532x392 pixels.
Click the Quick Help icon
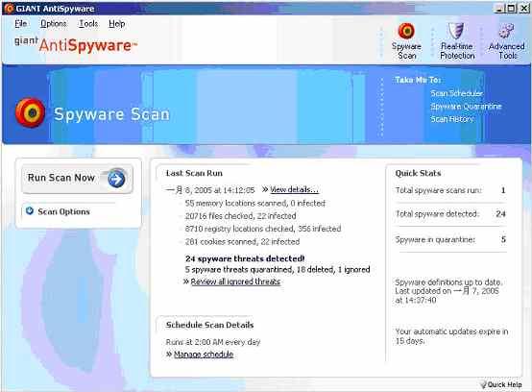click(x=483, y=384)
